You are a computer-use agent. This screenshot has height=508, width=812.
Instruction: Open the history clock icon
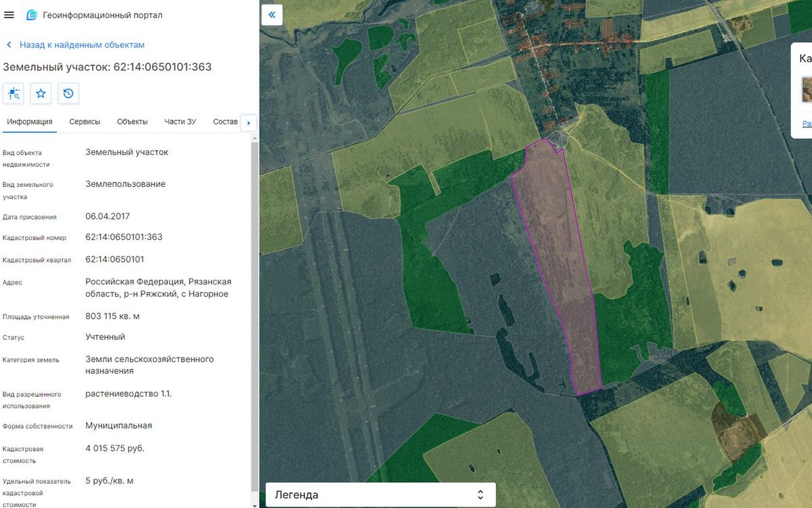pos(68,93)
